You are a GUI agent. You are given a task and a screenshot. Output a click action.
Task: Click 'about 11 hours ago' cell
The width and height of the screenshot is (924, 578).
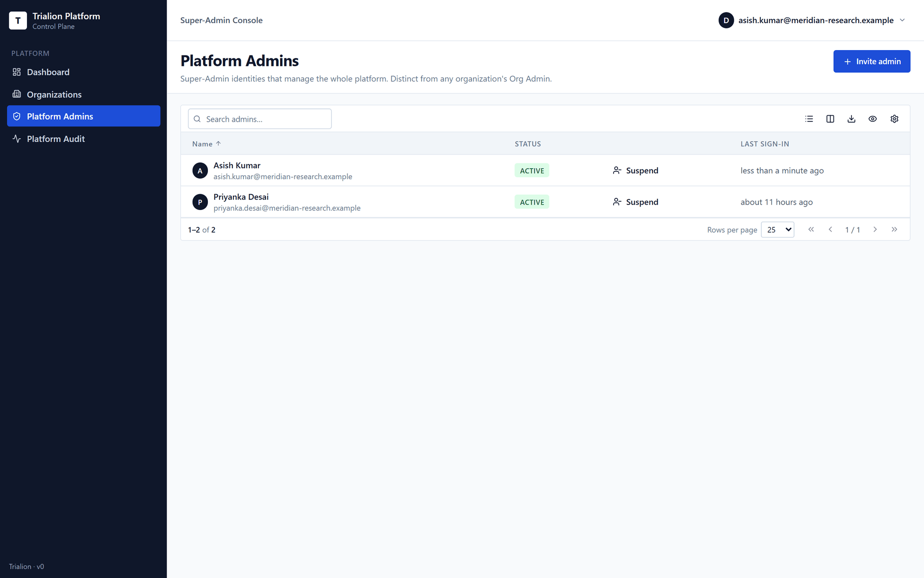[x=777, y=202]
